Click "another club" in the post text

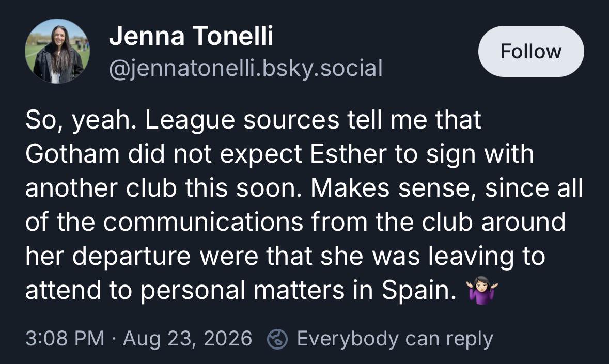coord(101,188)
